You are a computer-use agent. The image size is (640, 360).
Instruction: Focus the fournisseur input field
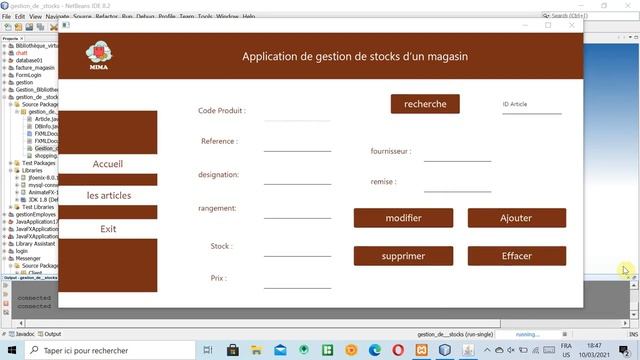(457, 155)
